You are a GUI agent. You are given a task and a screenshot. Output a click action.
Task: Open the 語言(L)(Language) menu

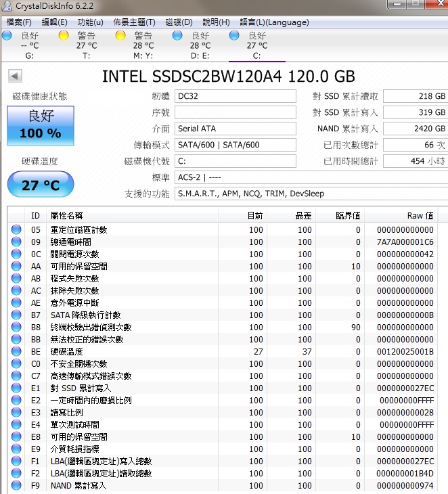[274, 22]
